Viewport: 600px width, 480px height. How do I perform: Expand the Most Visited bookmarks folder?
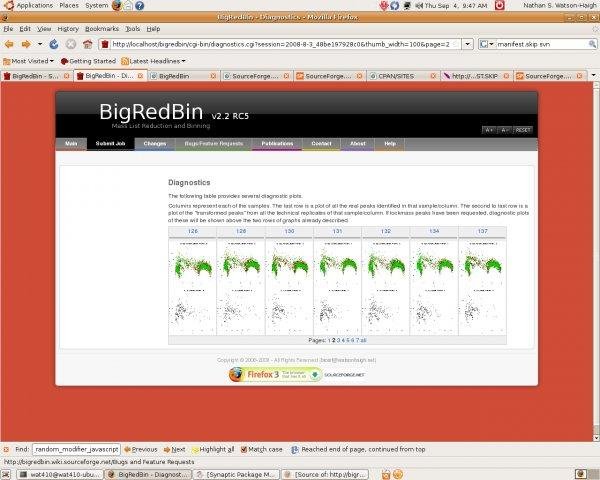pyautogui.click(x=28, y=61)
